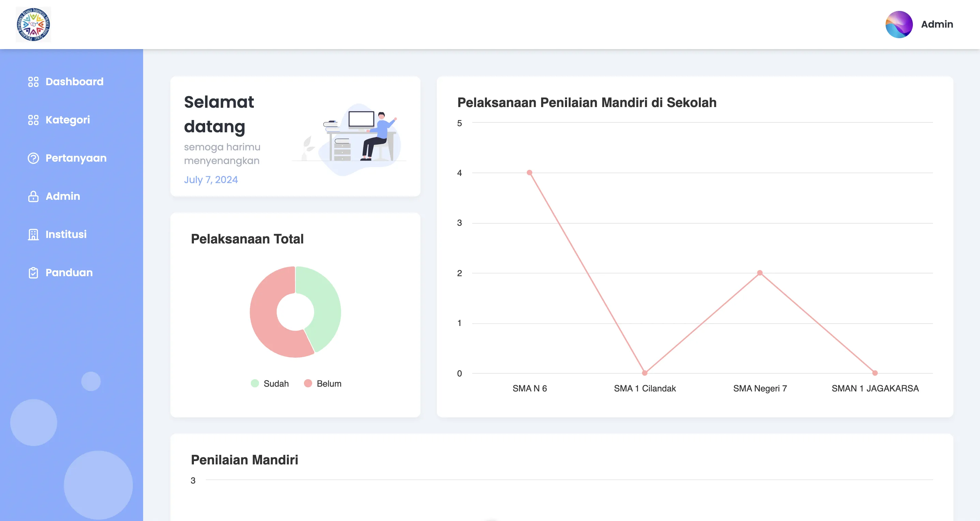The image size is (980, 521).
Task: Open the Institusi page
Action: coord(66,234)
